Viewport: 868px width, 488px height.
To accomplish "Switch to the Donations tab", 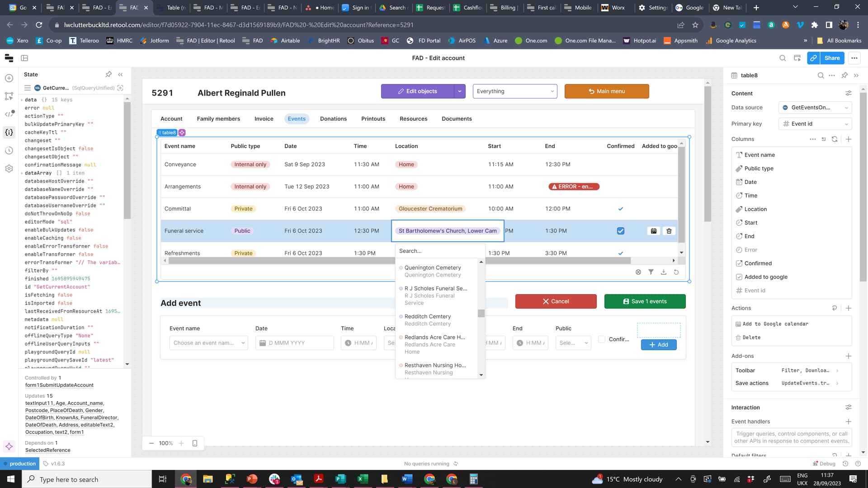I will pos(333,119).
